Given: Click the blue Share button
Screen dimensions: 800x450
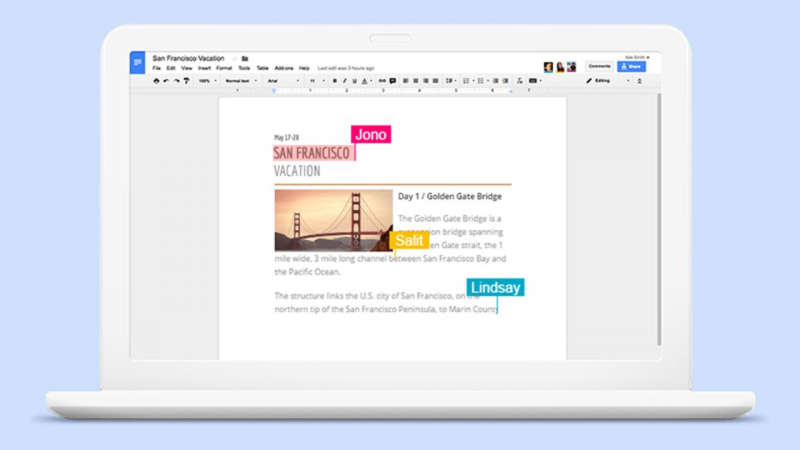Looking at the screenshot, I should coord(632,66).
